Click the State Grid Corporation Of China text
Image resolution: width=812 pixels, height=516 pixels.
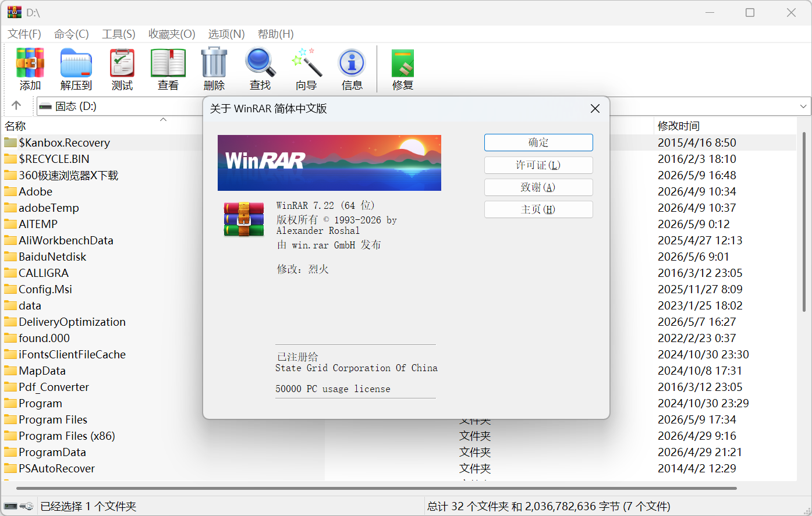tap(356, 368)
